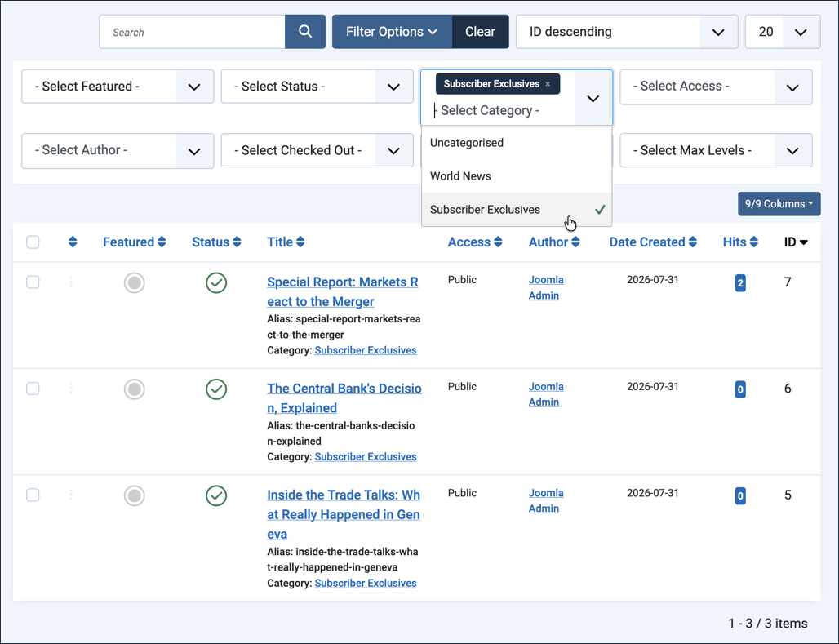Toggle the Filter Options button
Viewport: 839px width, 644px height.
(392, 32)
